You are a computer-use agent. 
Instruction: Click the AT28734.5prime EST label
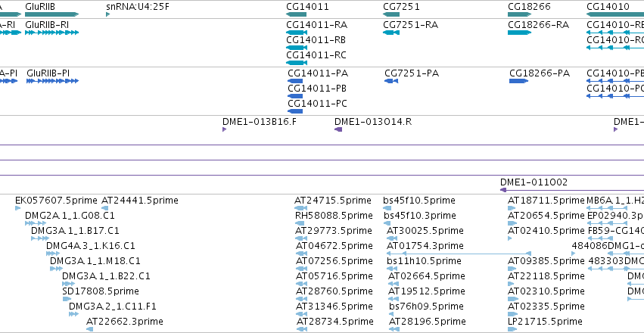(334, 322)
